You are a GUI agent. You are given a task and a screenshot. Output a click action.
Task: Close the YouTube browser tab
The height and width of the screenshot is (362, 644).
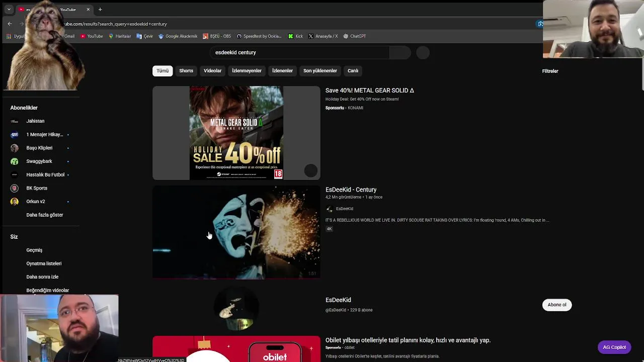tap(88, 10)
